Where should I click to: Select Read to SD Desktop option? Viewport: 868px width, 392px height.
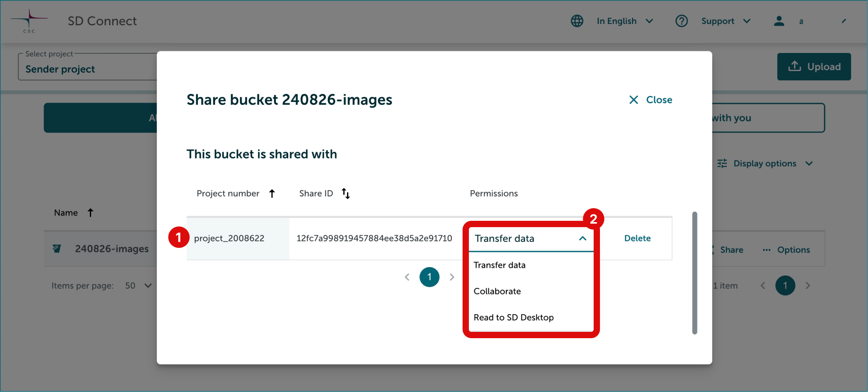[531, 317]
